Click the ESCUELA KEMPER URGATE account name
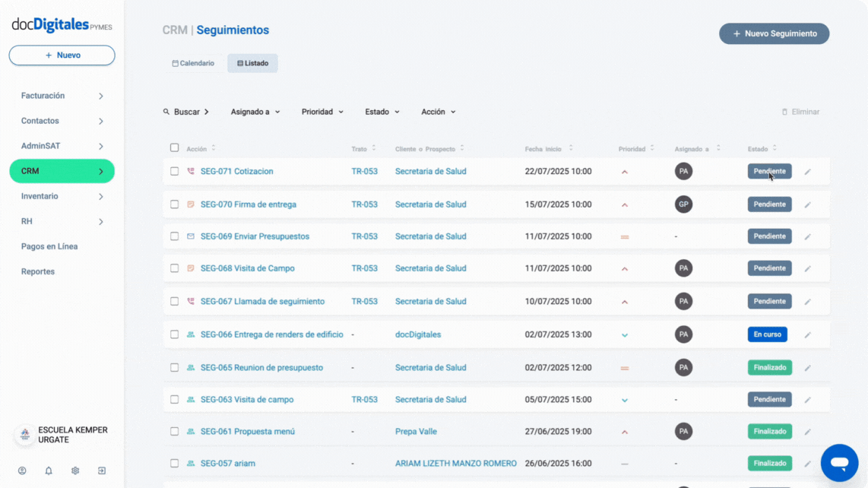 (x=72, y=435)
